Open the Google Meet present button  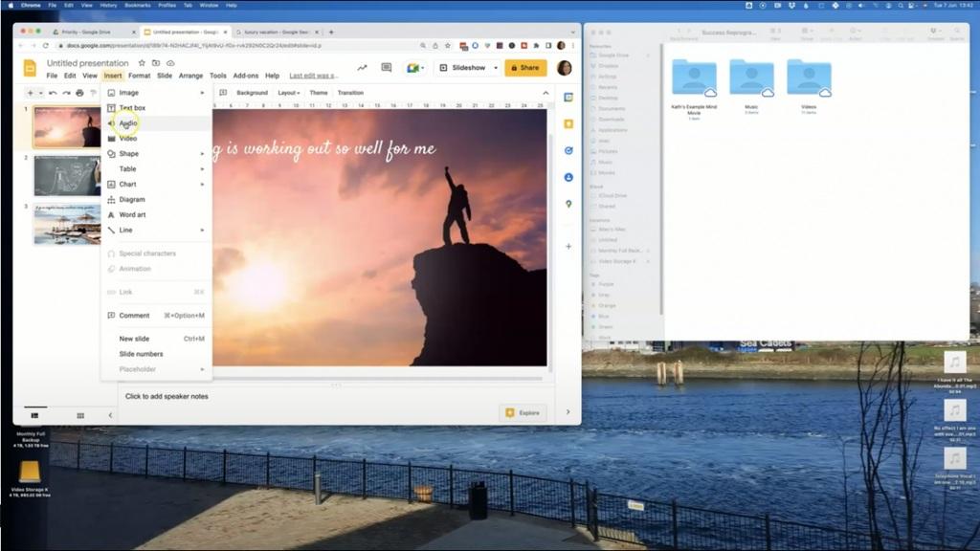(x=415, y=68)
